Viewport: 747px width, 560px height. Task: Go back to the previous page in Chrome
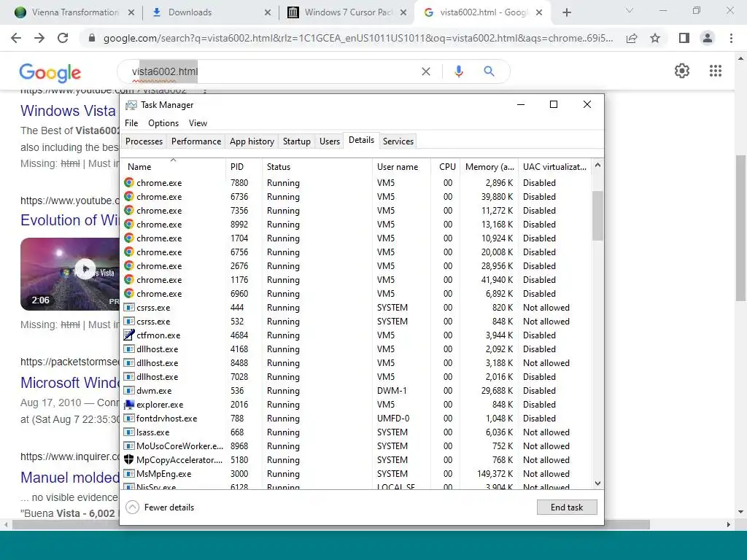tap(16, 38)
